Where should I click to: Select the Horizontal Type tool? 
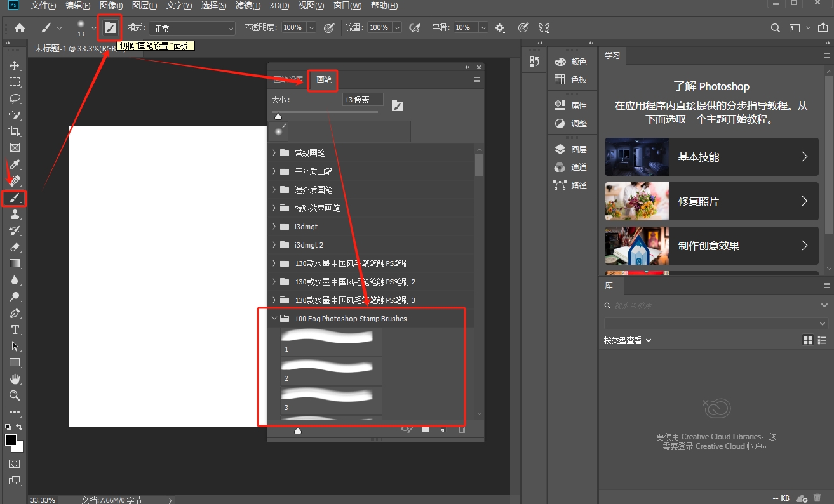[x=15, y=329]
